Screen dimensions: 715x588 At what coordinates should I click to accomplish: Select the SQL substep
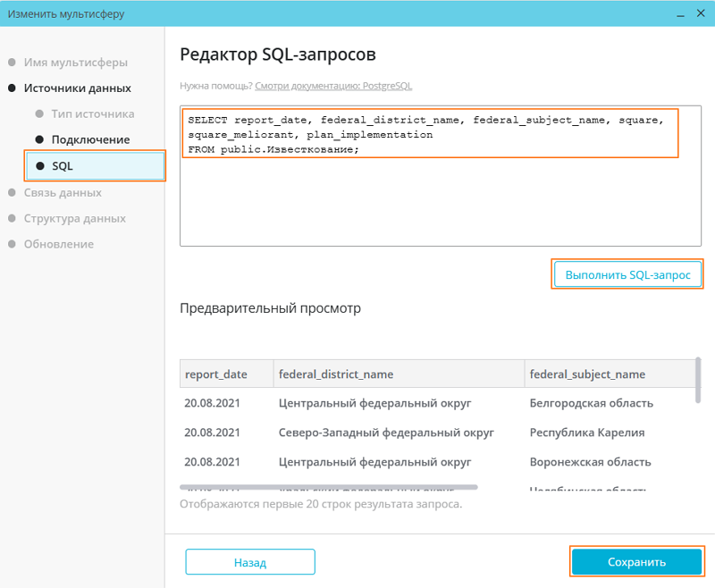[96, 166]
